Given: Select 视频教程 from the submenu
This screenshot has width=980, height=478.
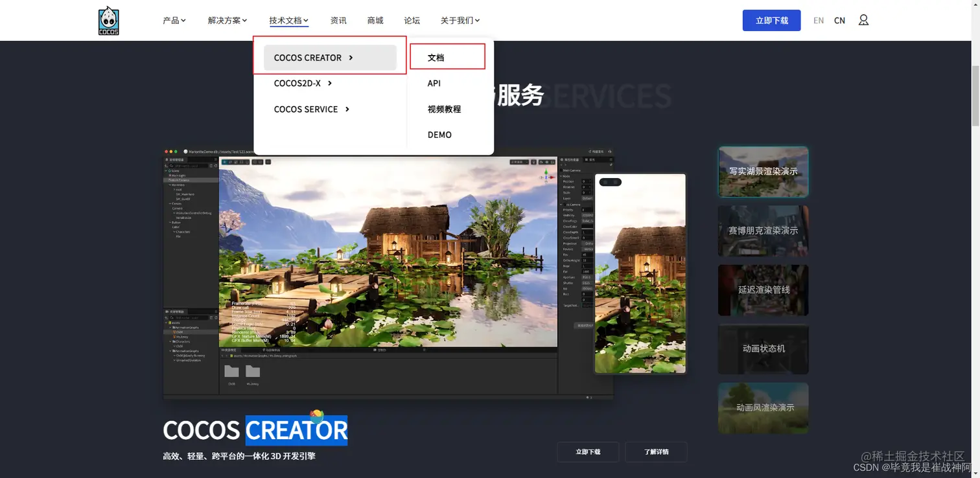Looking at the screenshot, I should [x=444, y=109].
